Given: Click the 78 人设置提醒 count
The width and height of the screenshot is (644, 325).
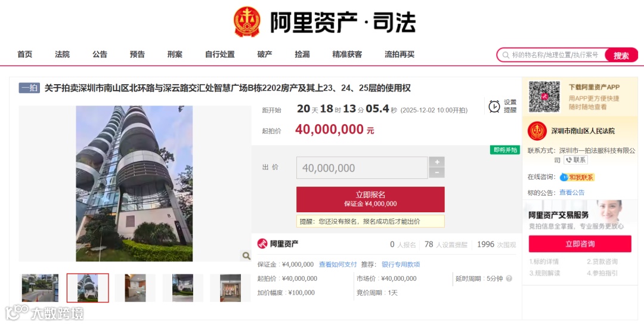Looking at the screenshot, I should click(x=446, y=244).
